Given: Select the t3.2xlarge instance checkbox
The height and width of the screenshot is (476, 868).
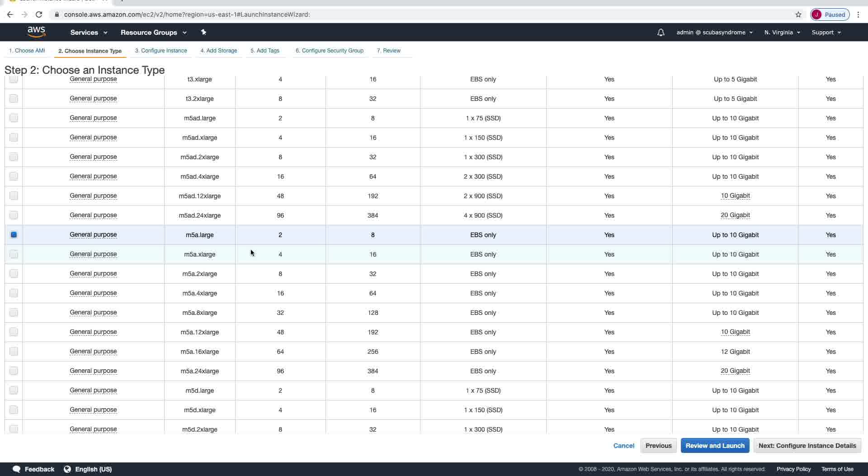Looking at the screenshot, I should tap(14, 99).
